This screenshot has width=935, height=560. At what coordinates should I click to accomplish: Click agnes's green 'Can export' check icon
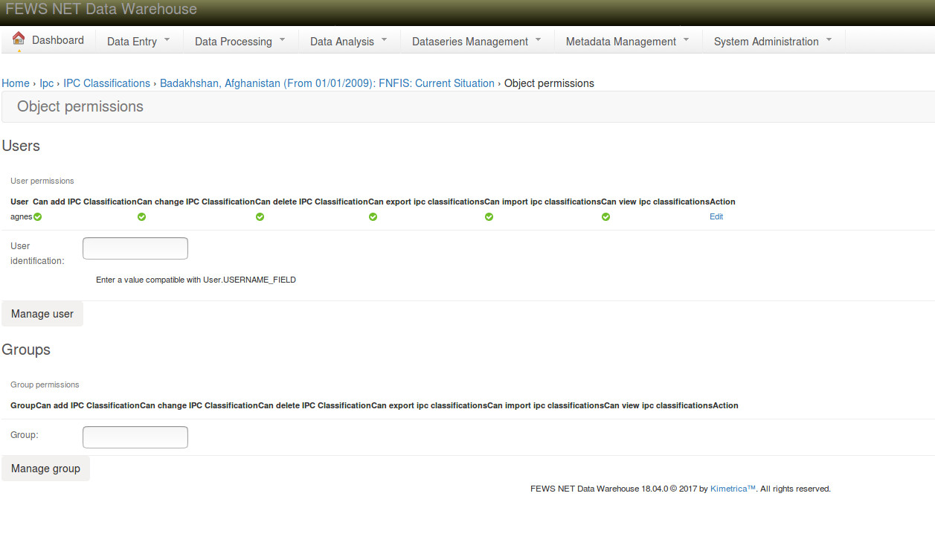[x=373, y=217]
